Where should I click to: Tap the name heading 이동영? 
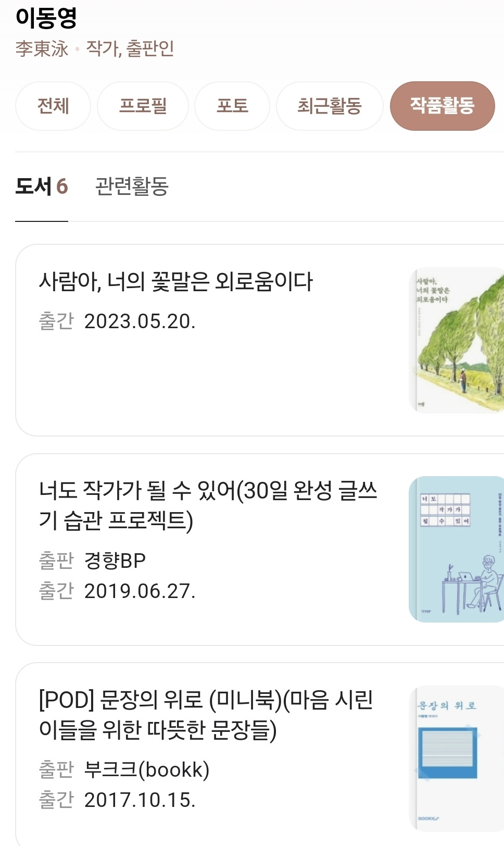(46, 18)
